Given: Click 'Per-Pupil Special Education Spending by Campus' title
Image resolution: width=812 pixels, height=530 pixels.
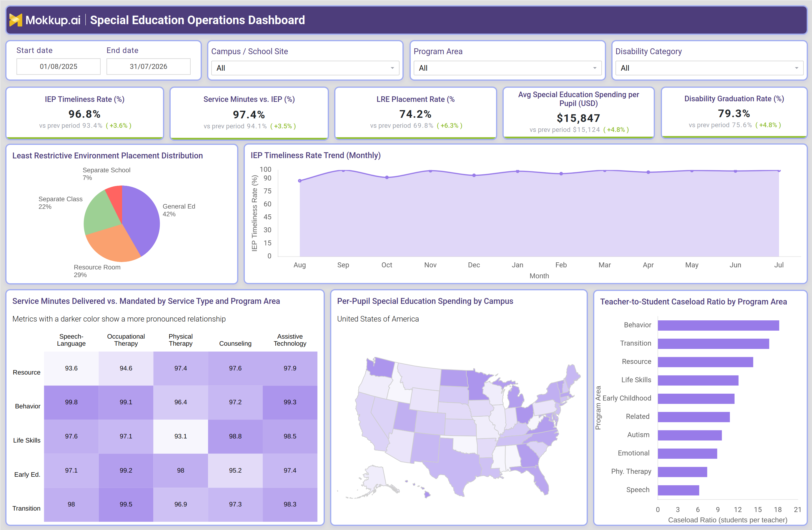Looking at the screenshot, I should pyautogui.click(x=425, y=301).
